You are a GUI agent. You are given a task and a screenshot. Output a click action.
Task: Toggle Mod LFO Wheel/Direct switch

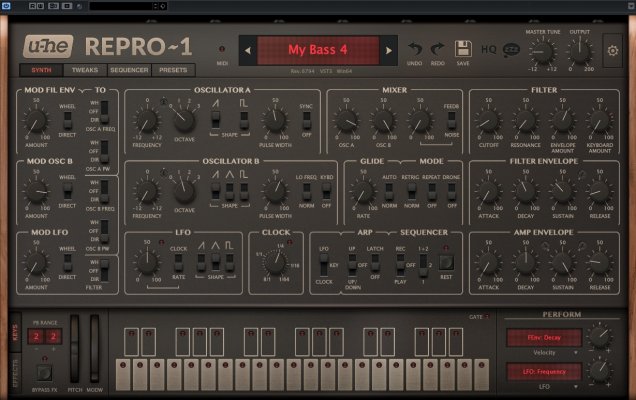pyautogui.click(x=67, y=263)
